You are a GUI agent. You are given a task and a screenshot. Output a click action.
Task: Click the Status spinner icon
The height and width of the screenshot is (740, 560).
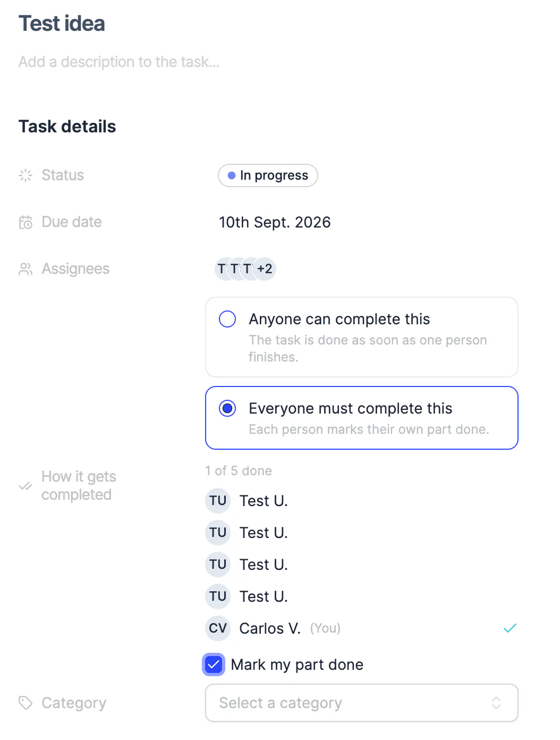(x=26, y=175)
